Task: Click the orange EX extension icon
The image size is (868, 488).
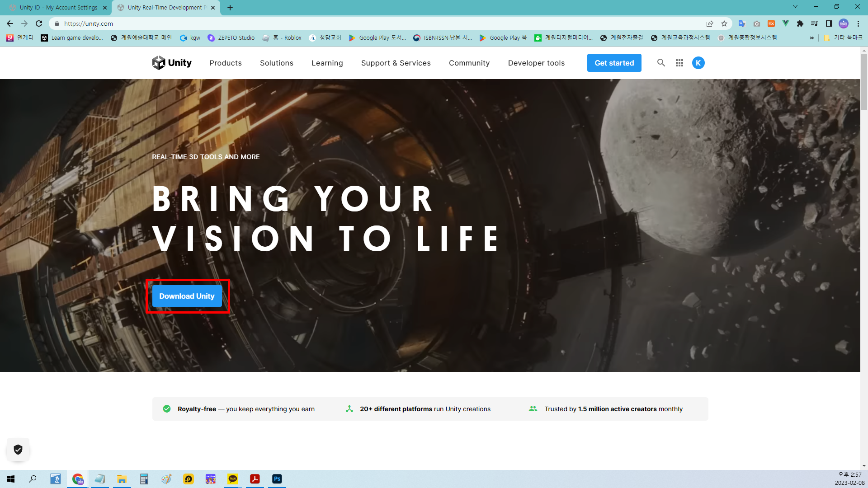Action: 771,23
